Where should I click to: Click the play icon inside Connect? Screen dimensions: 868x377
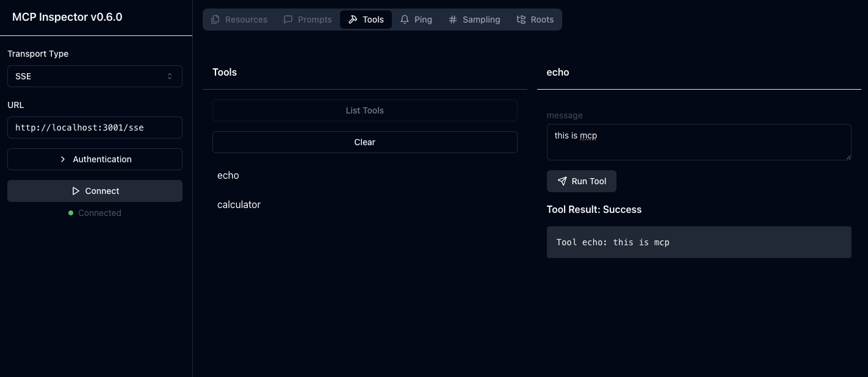tap(76, 191)
